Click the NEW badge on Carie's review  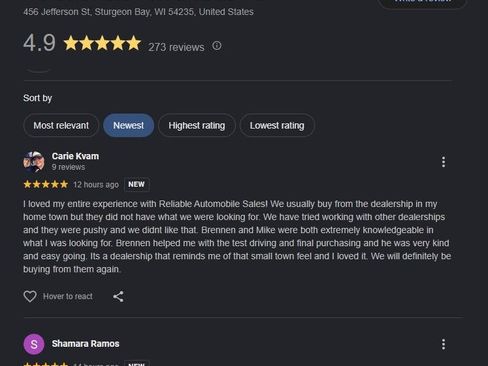coord(137,184)
